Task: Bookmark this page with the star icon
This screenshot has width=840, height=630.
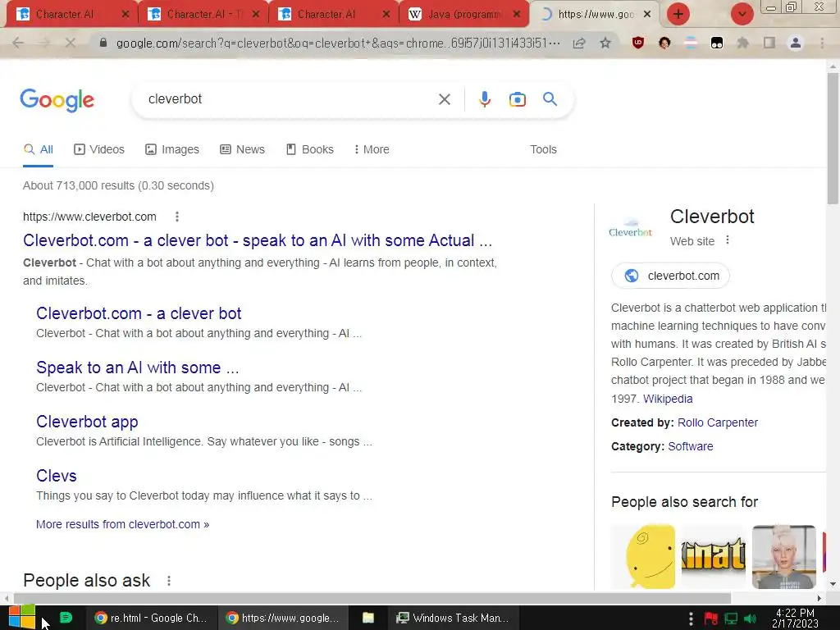Action: pyautogui.click(x=605, y=43)
